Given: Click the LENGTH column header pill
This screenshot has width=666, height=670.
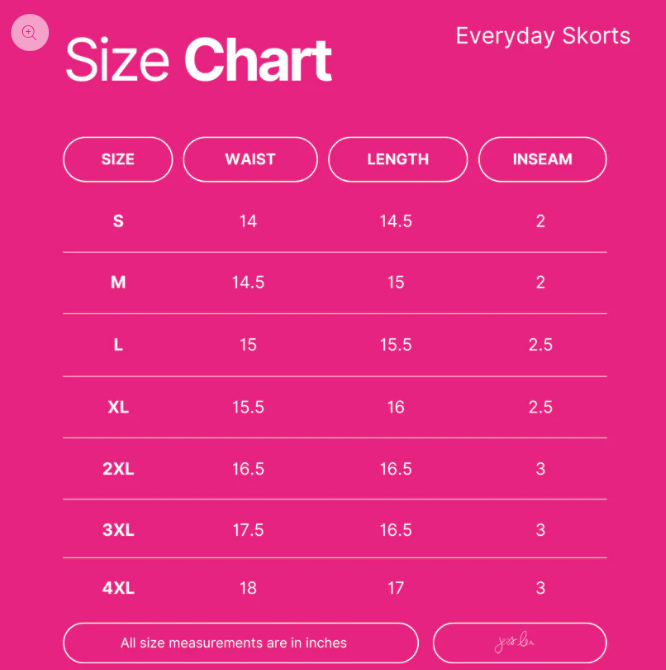Looking at the screenshot, I should click(398, 159).
